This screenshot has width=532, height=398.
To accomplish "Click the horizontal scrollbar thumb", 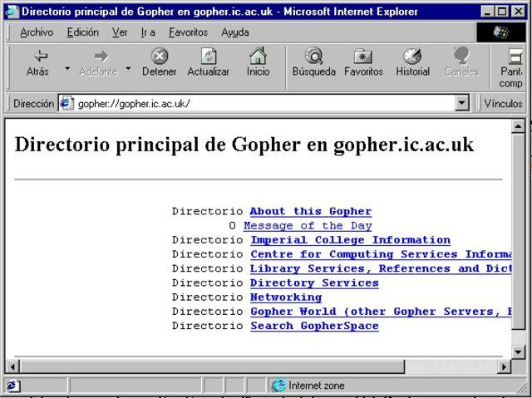I will pyautogui.click(x=212, y=366).
